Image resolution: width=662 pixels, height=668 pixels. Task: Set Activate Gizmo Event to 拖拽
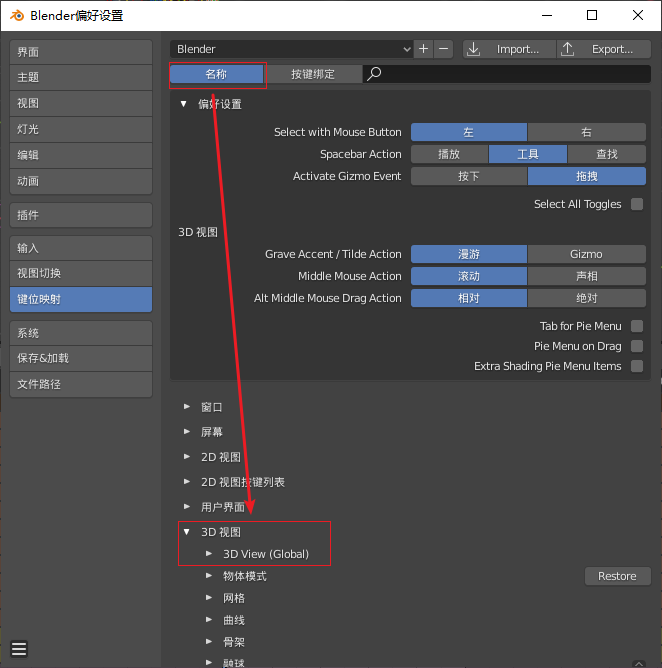pyautogui.click(x=587, y=176)
